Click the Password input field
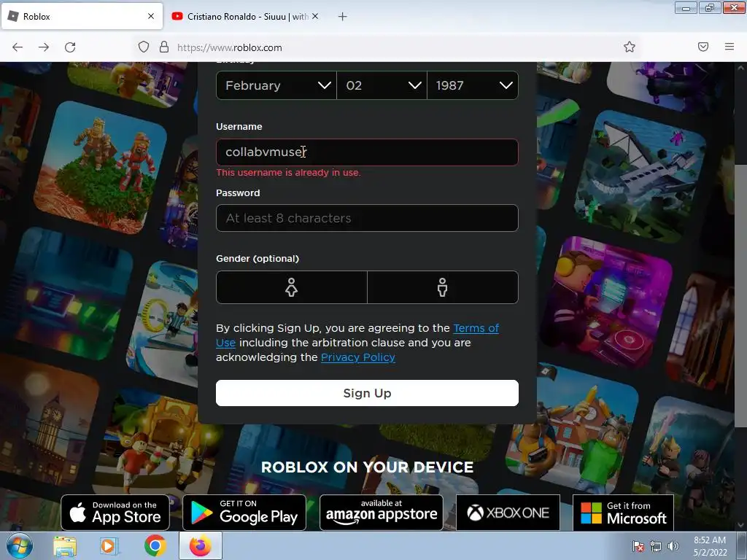Screen dimensions: 747x560 click(x=367, y=218)
